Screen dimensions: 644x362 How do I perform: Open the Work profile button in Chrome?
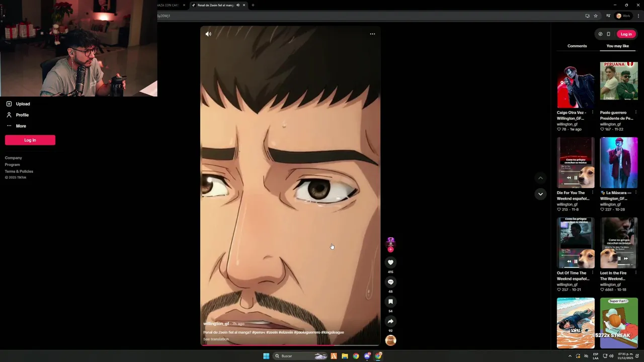click(623, 16)
